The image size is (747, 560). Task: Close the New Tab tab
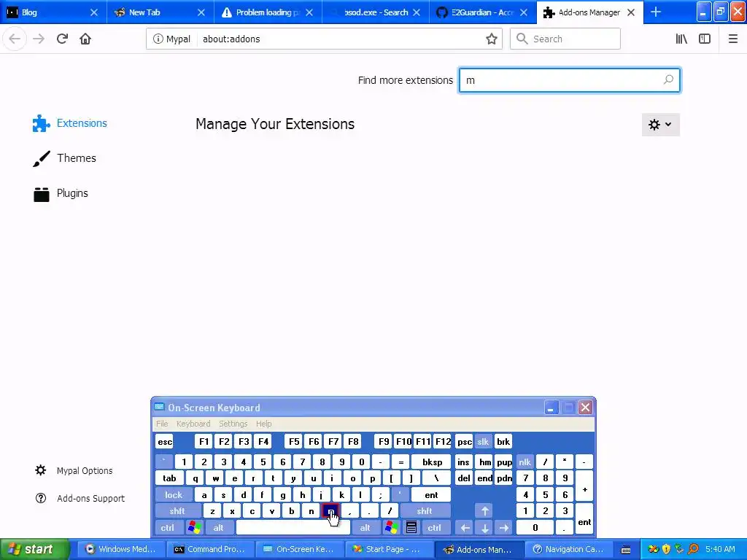pos(201,12)
